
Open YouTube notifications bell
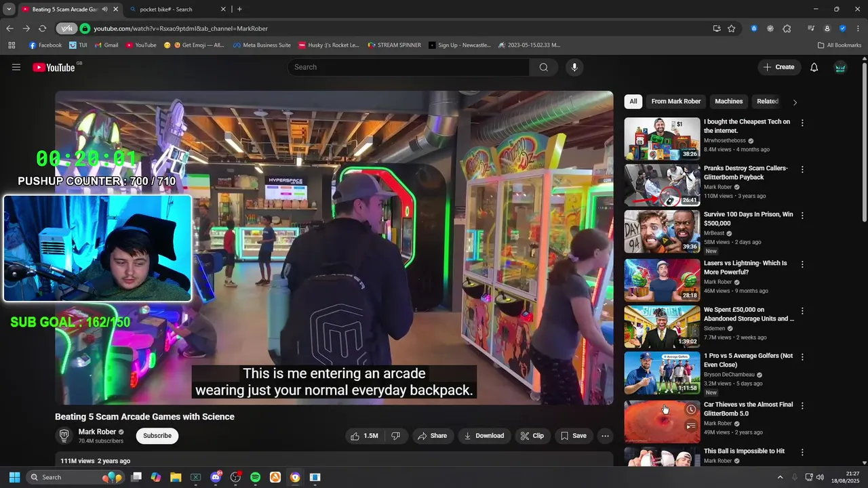[x=814, y=67]
